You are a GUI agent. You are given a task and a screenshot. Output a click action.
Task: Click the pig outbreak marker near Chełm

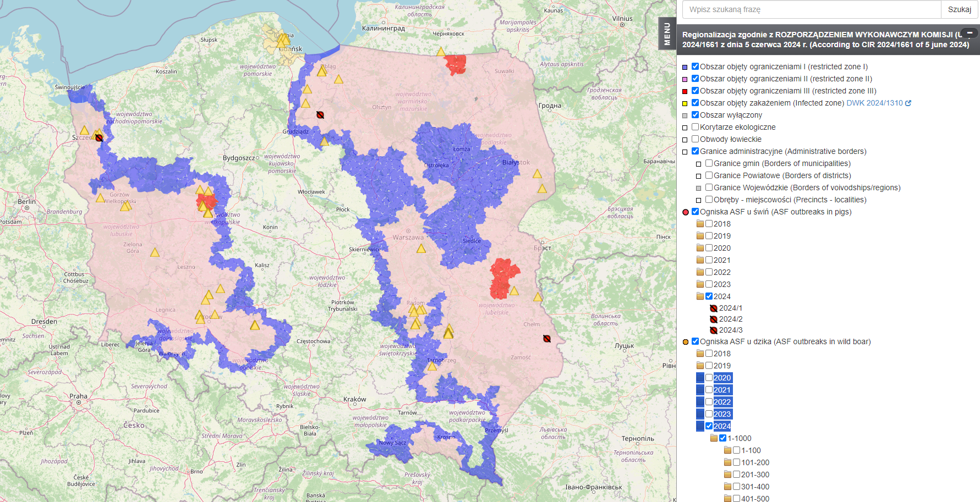tap(547, 339)
